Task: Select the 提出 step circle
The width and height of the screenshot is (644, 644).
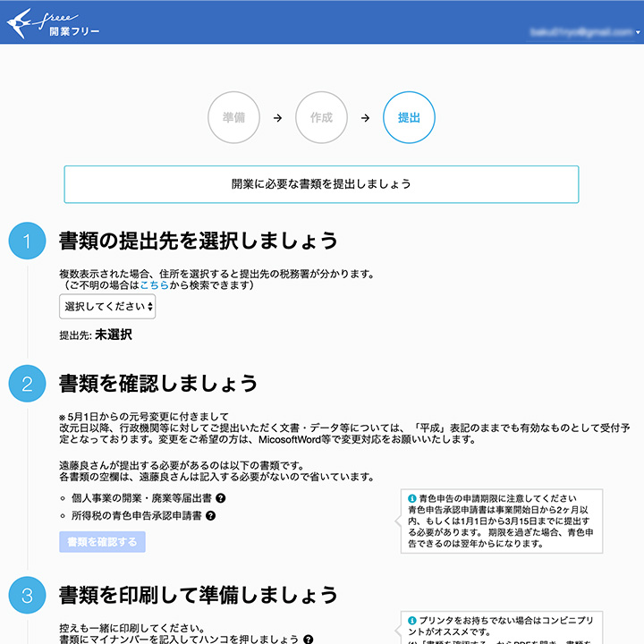Action: (409, 117)
